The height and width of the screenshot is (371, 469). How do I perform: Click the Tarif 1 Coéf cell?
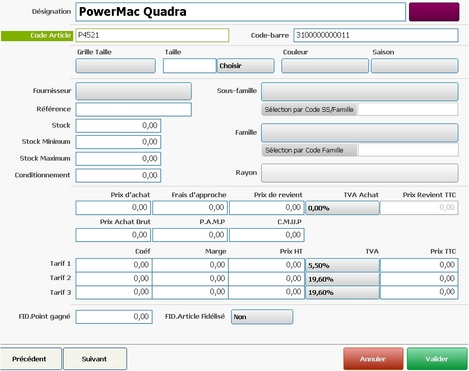point(114,265)
